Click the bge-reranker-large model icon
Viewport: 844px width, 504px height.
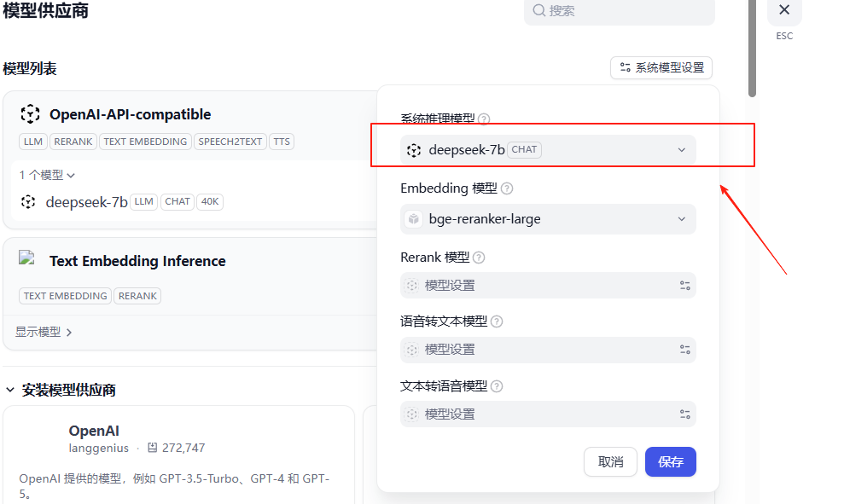point(414,219)
